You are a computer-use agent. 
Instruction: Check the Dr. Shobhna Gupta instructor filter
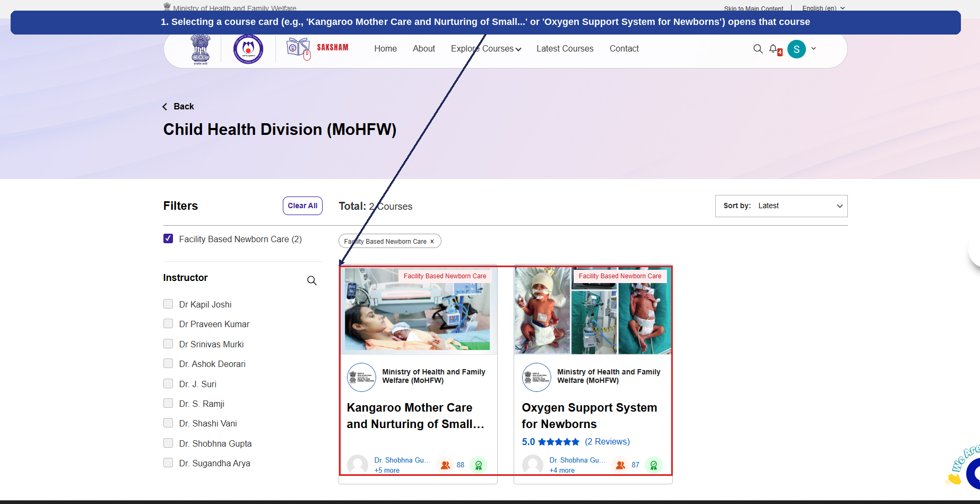tap(168, 443)
